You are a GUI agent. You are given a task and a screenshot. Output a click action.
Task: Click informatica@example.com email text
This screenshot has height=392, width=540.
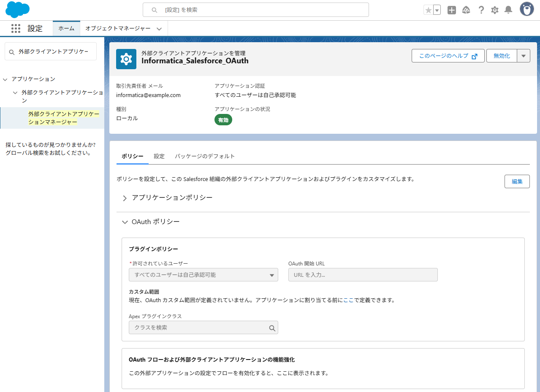click(x=148, y=95)
